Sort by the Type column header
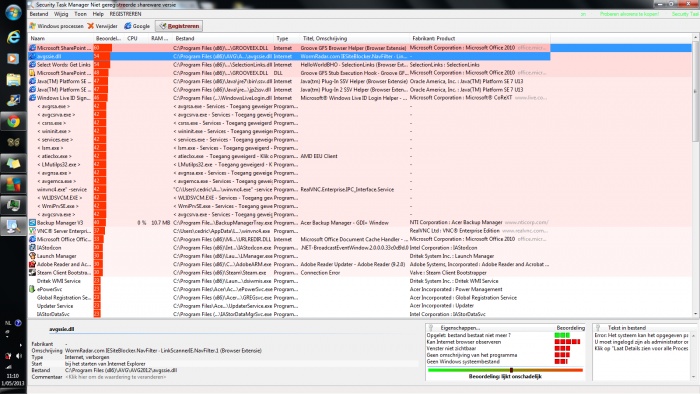This screenshot has width=700, height=394. pos(286,39)
